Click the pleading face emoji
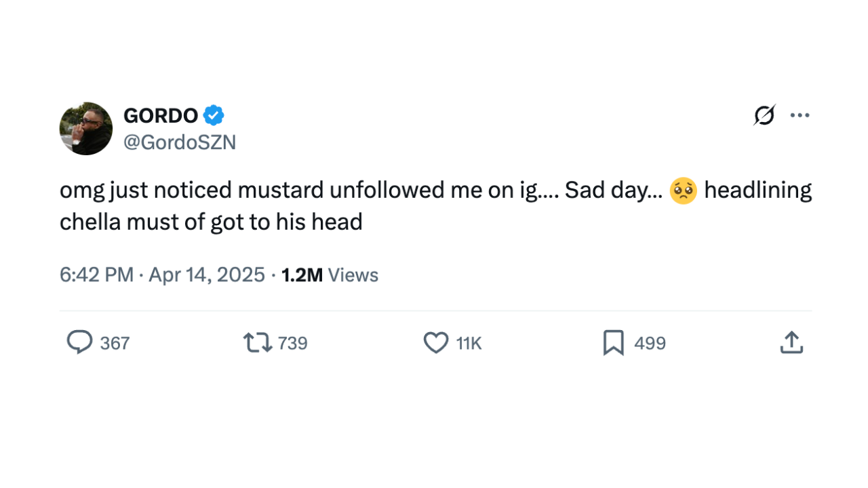868x488 pixels. (683, 191)
